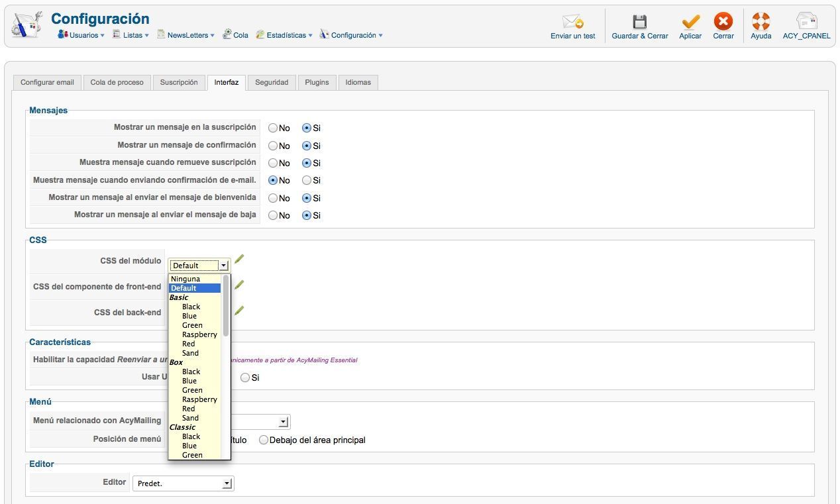Select Si for Mostrar un mensaje en la suscripción
Image resolution: width=840 pixels, height=504 pixels.
(x=307, y=128)
